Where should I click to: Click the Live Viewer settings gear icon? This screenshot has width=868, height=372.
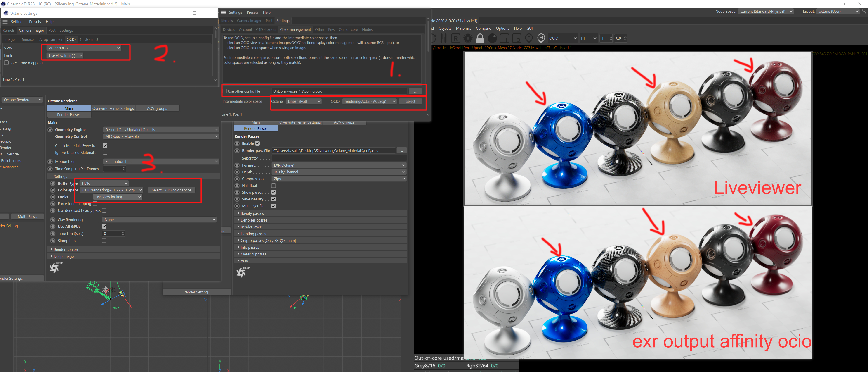click(x=468, y=38)
